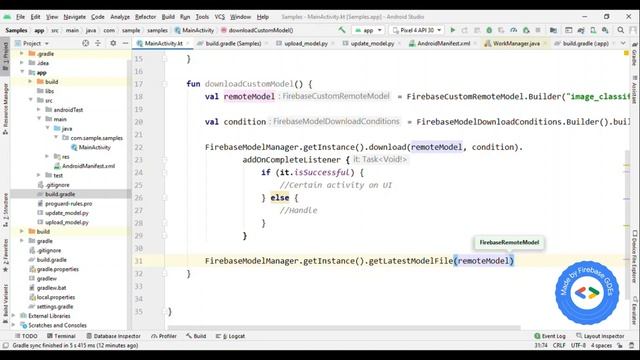This screenshot has height=360, width=640.
Task: Collapse the src folder
Action: click(31, 100)
